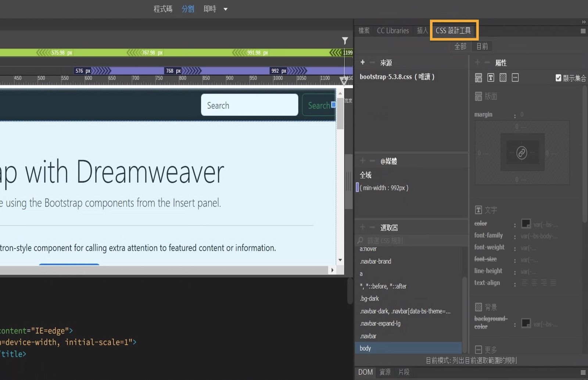Click the 更多 more-properties icon

point(515,77)
